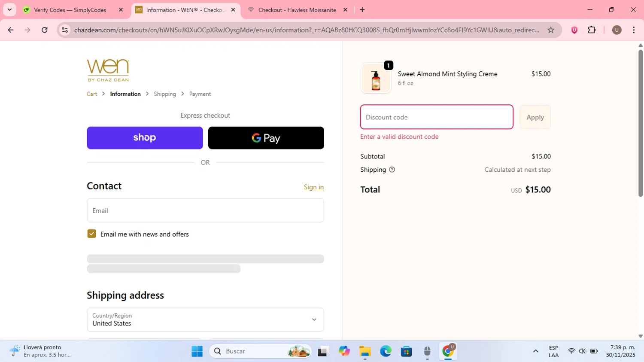Open the clock and date panel
644x362 pixels.
click(620, 351)
